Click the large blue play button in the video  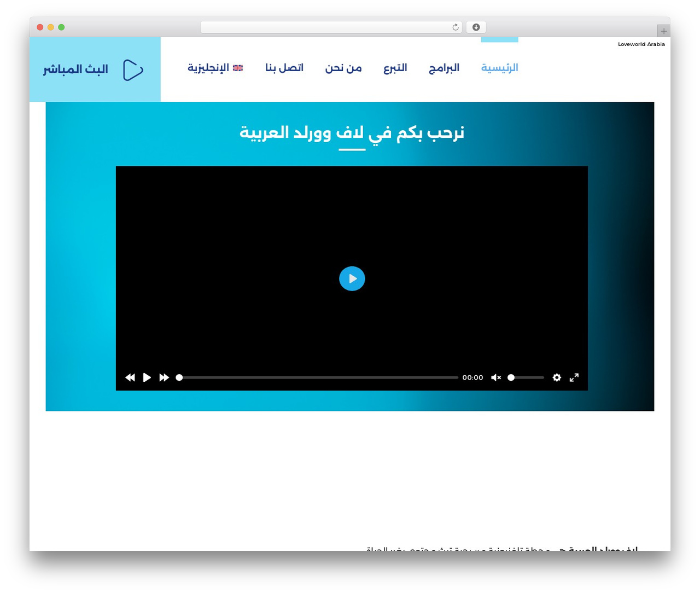352,278
